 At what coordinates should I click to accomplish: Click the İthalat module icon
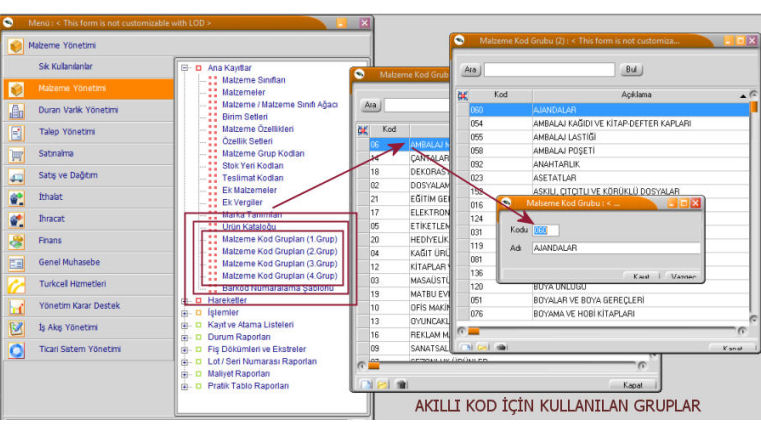point(16,198)
